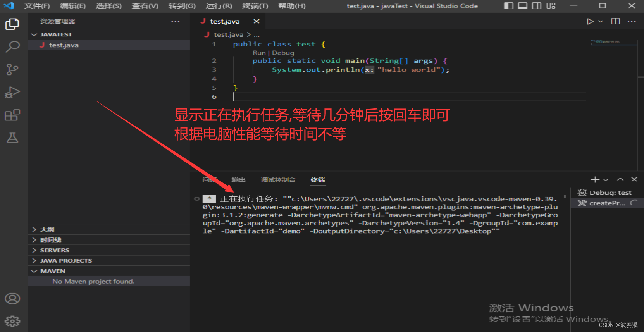Click the "hello world" string literal
Screen dimensions: 644x332
tap(408, 70)
